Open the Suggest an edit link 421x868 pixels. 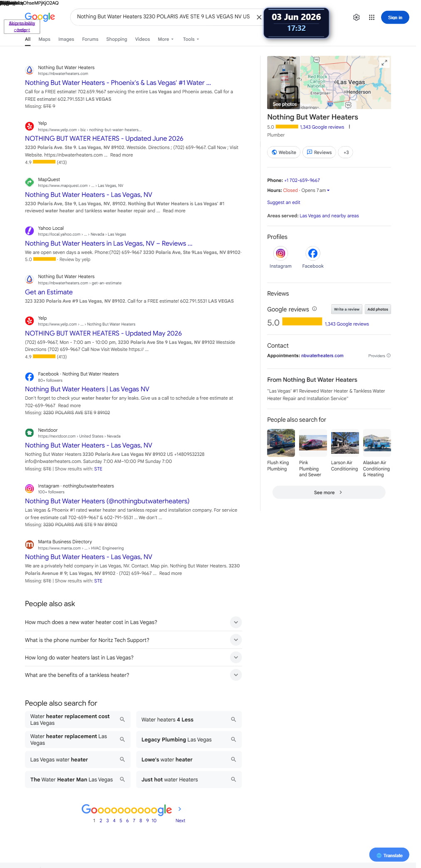click(284, 202)
